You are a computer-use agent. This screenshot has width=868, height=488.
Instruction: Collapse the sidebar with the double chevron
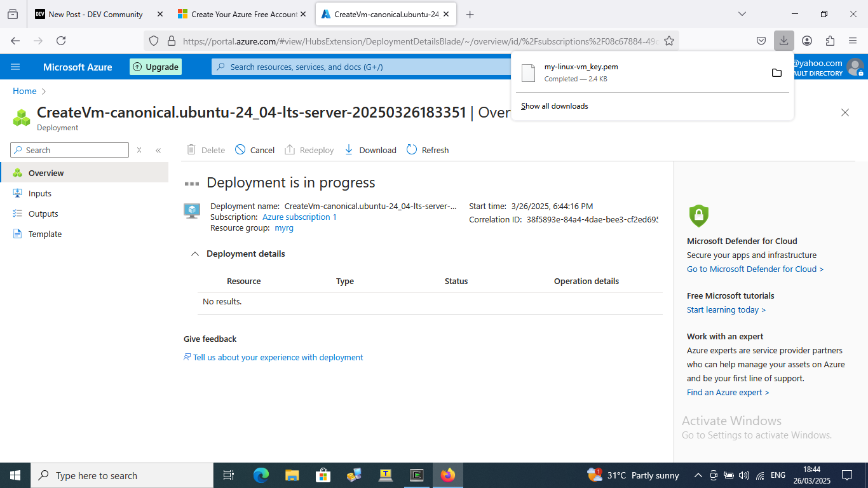pyautogui.click(x=158, y=150)
